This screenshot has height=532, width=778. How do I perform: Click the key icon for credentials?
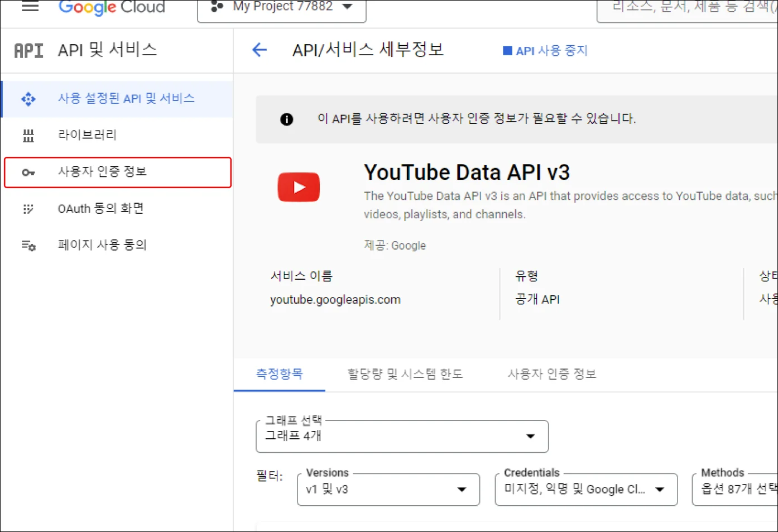tap(28, 172)
